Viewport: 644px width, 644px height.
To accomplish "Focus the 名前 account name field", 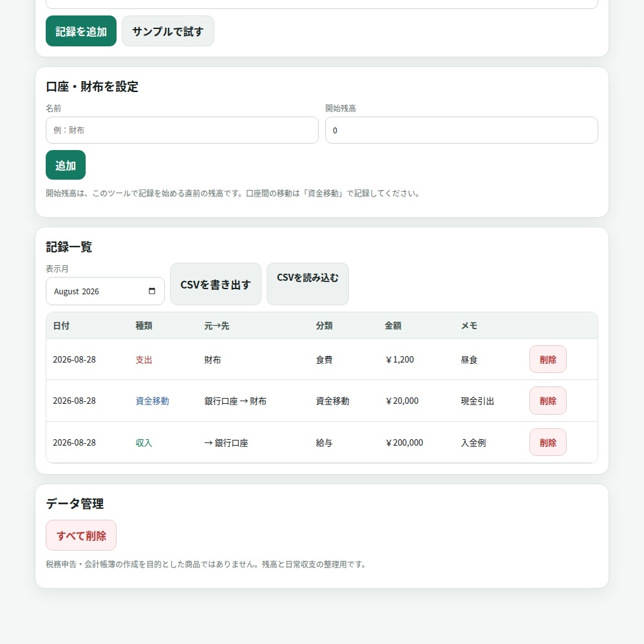I will point(182,130).
